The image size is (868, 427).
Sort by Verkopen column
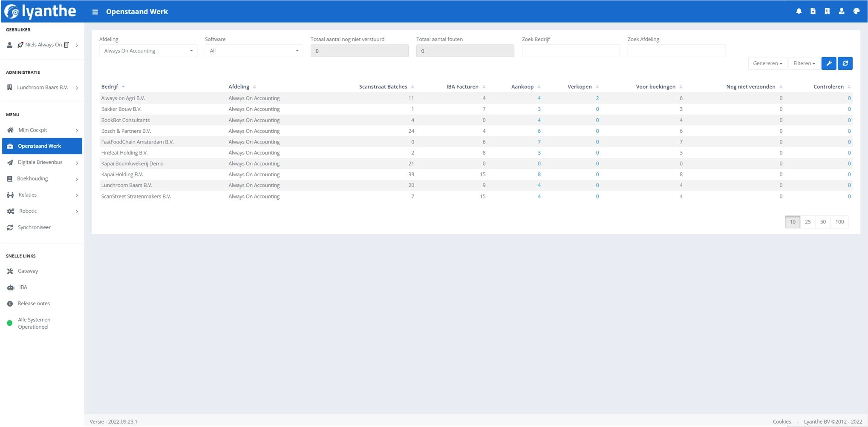tap(583, 87)
